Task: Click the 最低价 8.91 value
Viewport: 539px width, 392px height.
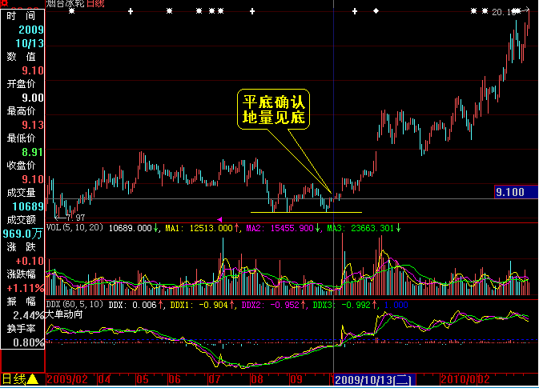Action: tap(33, 152)
